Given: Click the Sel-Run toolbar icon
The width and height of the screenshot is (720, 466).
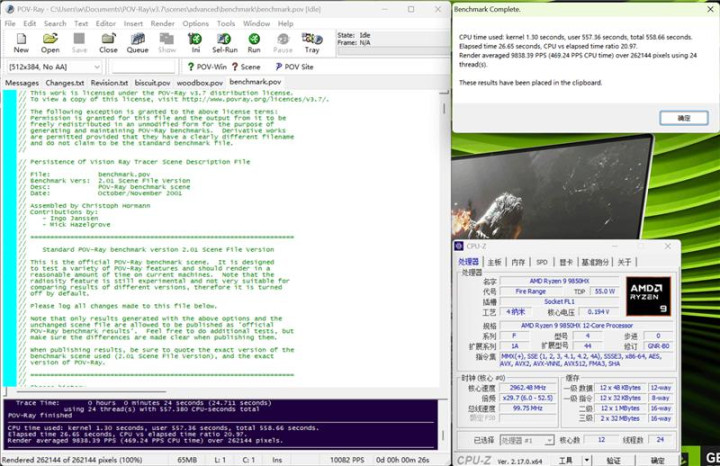Looking at the screenshot, I should 225,42.
